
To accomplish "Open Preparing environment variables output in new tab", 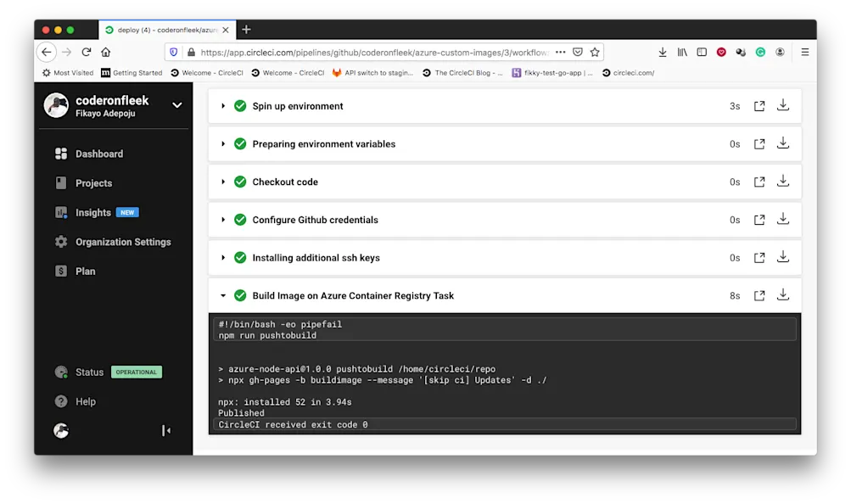I will 759,144.
